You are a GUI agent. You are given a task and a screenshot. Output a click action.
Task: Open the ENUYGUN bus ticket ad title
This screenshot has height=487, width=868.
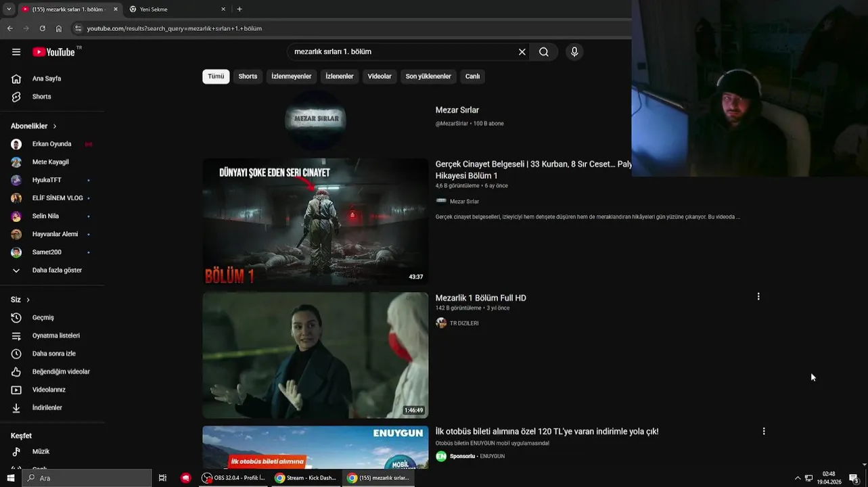coord(547,432)
